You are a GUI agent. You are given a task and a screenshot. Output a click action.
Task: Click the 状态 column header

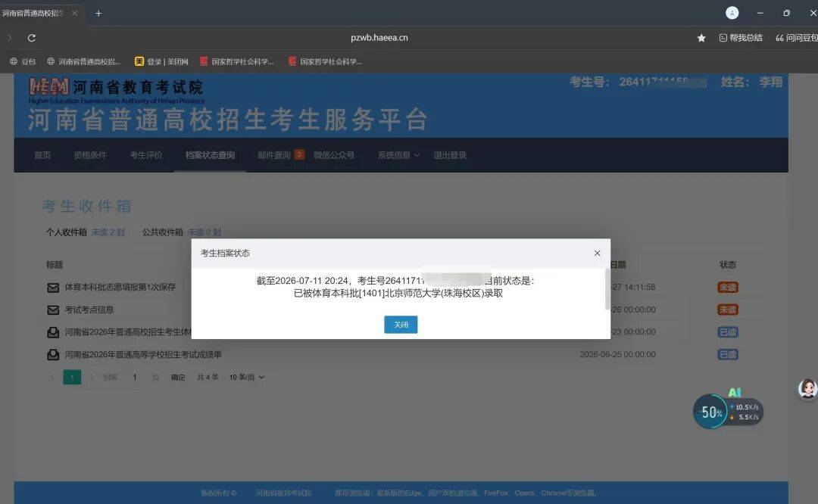tap(728, 265)
